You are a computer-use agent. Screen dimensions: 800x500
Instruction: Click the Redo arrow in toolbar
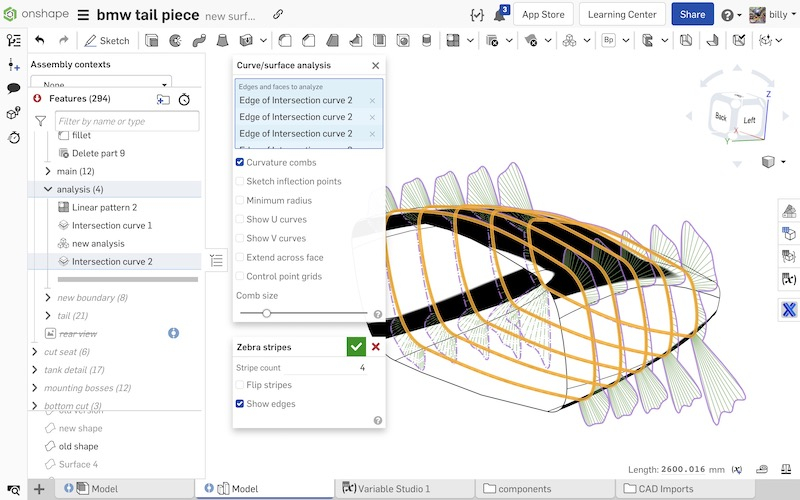(x=64, y=40)
